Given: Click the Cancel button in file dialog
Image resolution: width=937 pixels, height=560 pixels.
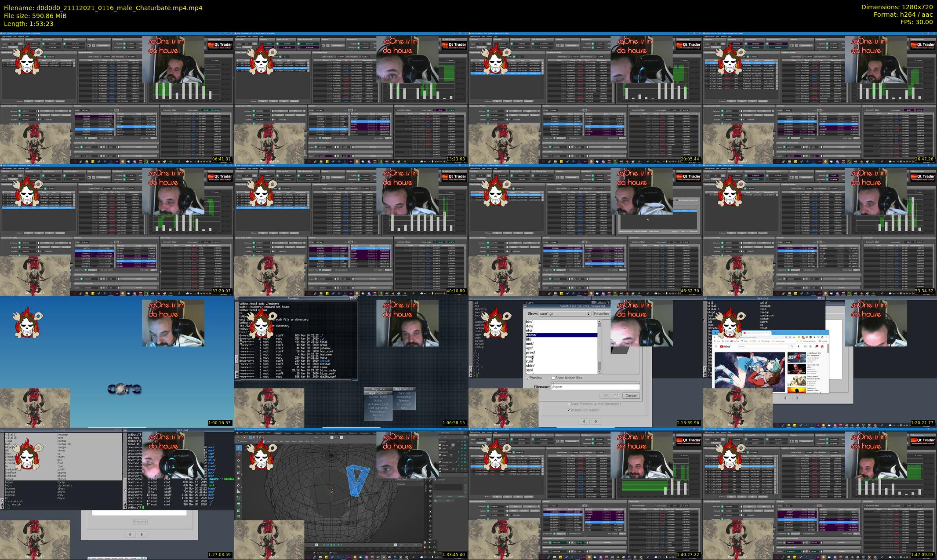Looking at the screenshot, I should coord(631,395).
